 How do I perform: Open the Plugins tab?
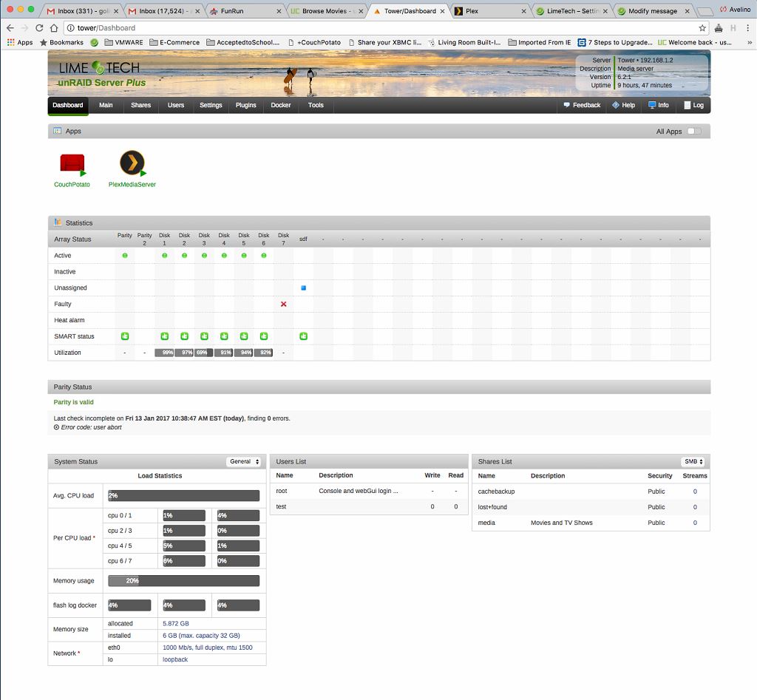[245, 105]
